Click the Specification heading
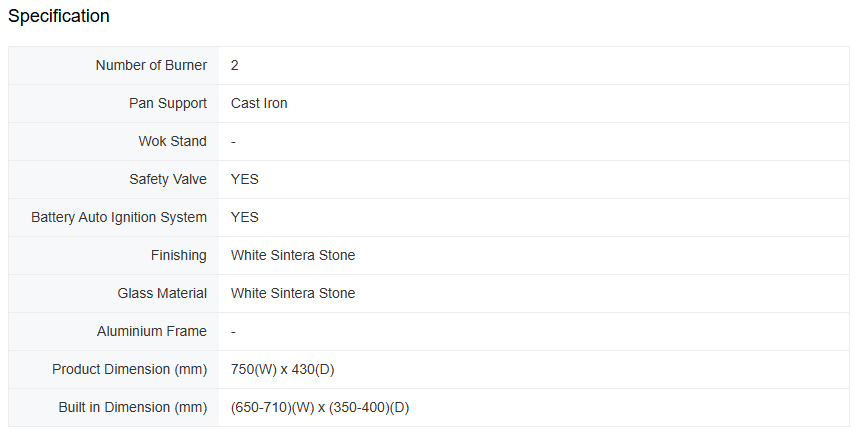The image size is (856, 434). 59,17
